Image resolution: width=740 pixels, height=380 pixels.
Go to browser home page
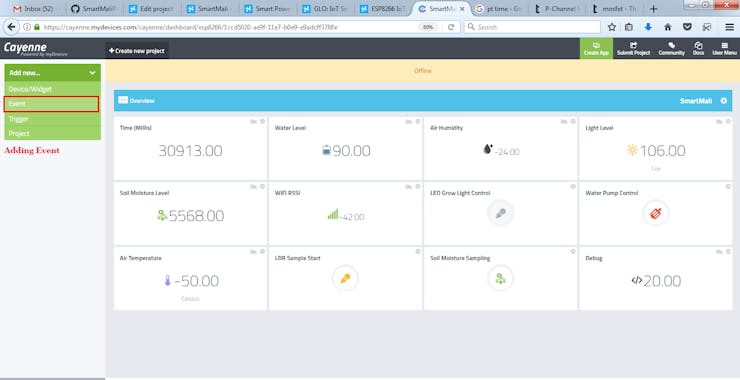[x=668, y=27]
